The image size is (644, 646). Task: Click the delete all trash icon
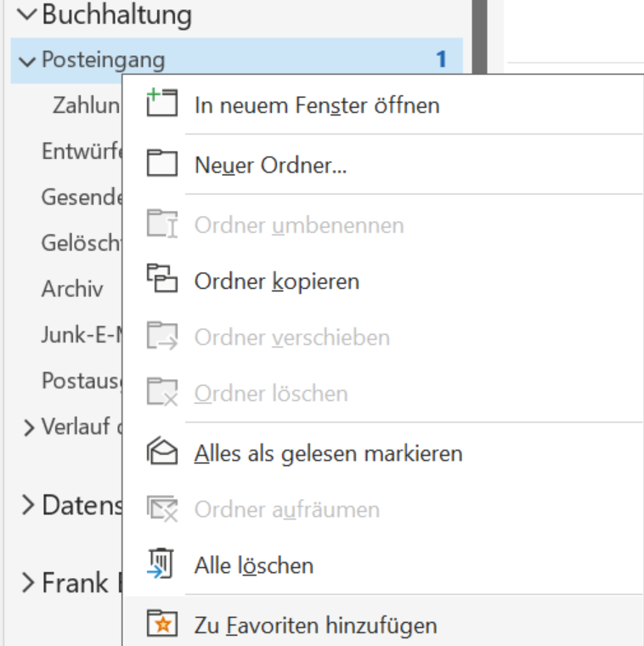[x=161, y=564]
